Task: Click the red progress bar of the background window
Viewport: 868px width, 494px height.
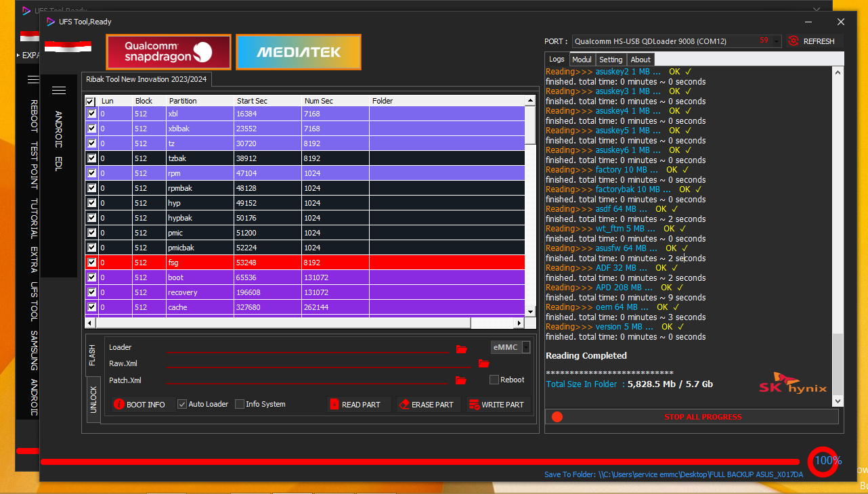Action: (28, 451)
